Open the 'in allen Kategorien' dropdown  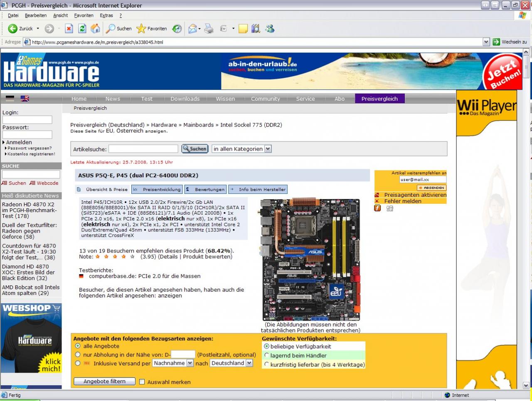pos(241,149)
